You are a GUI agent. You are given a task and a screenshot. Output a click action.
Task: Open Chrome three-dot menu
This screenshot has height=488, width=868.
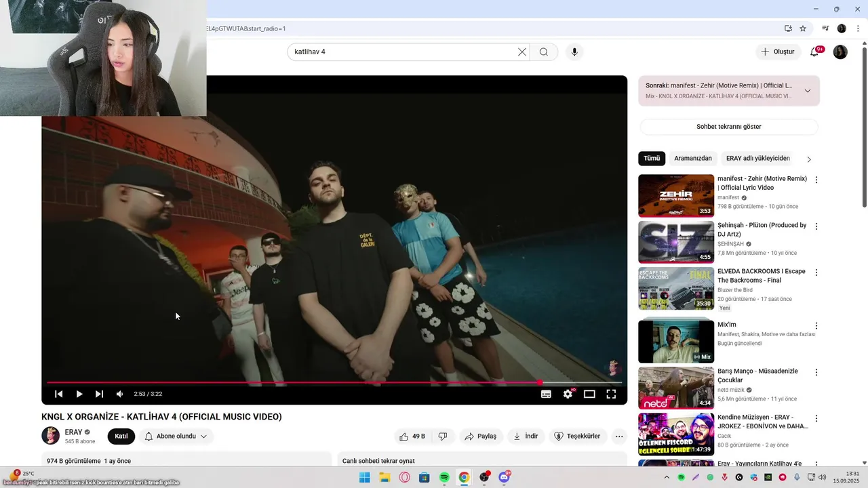point(858,28)
